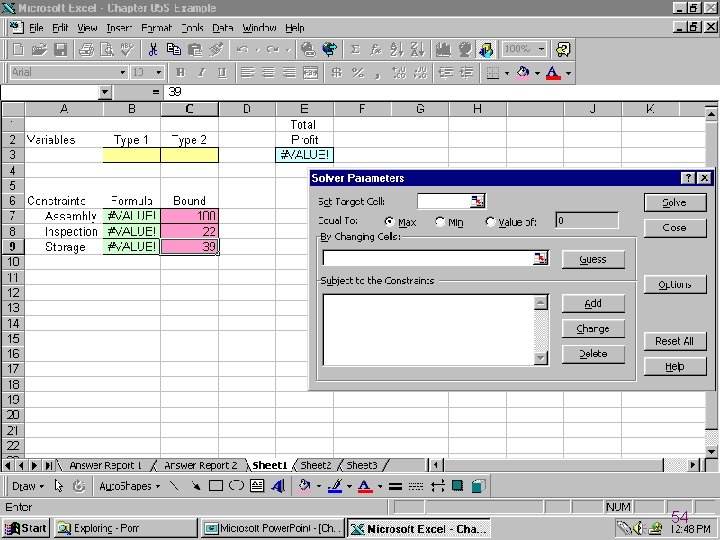The height and width of the screenshot is (540, 720).
Task: Select Max radio button in Solver
Action: pos(389,222)
